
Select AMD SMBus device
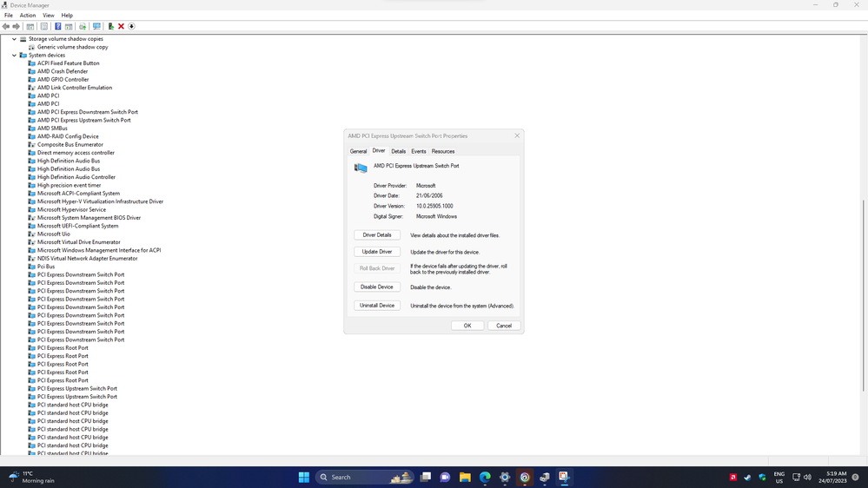coord(52,129)
